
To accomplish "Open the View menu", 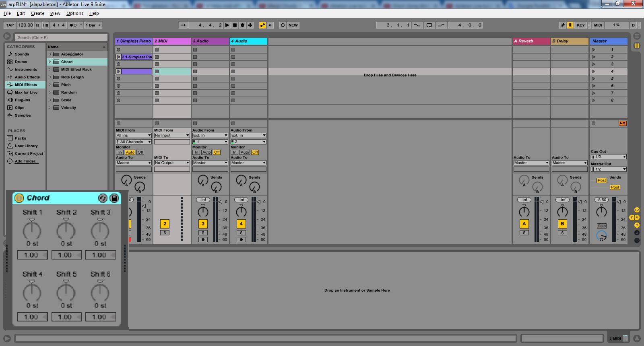I will click(x=55, y=13).
